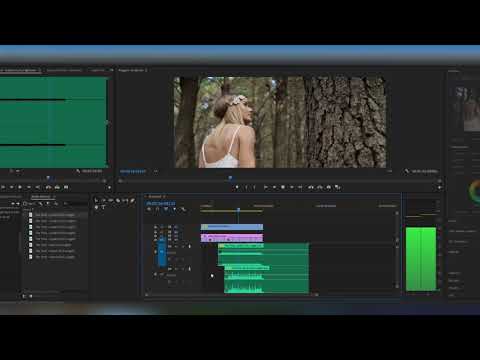This screenshot has height=360, width=480.
Task: Select the Type tool
Action: coord(104,207)
